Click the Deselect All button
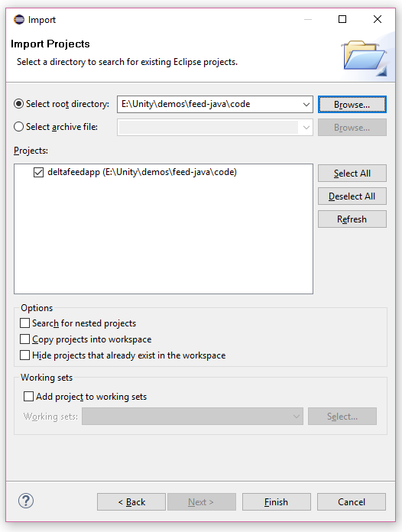The height and width of the screenshot is (532, 402). pyautogui.click(x=352, y=196)
